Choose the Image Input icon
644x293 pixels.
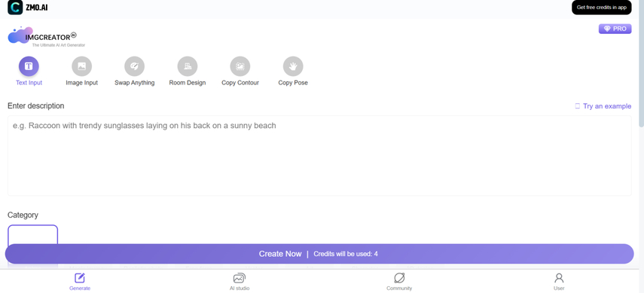(x=82, y=66)
